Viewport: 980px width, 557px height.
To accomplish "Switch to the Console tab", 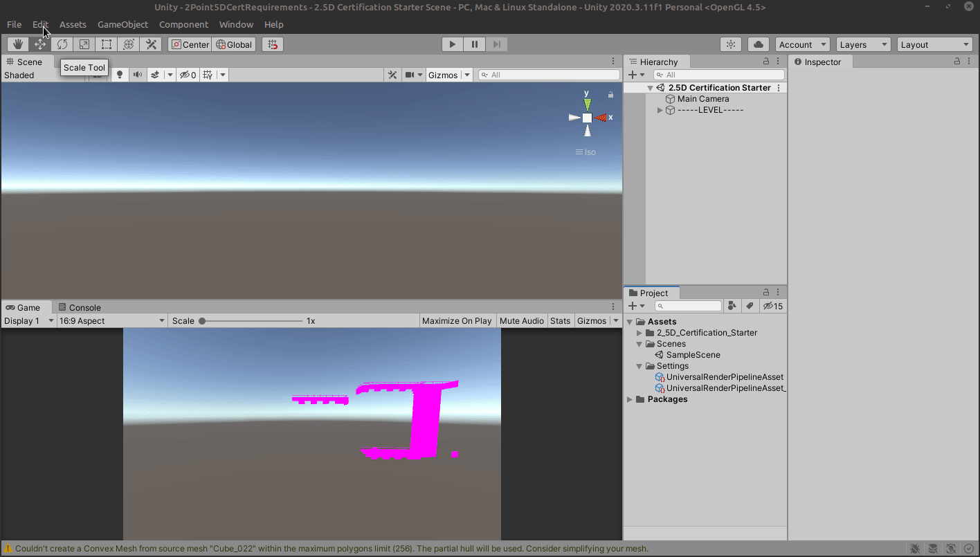I will [x=80, y=307].
